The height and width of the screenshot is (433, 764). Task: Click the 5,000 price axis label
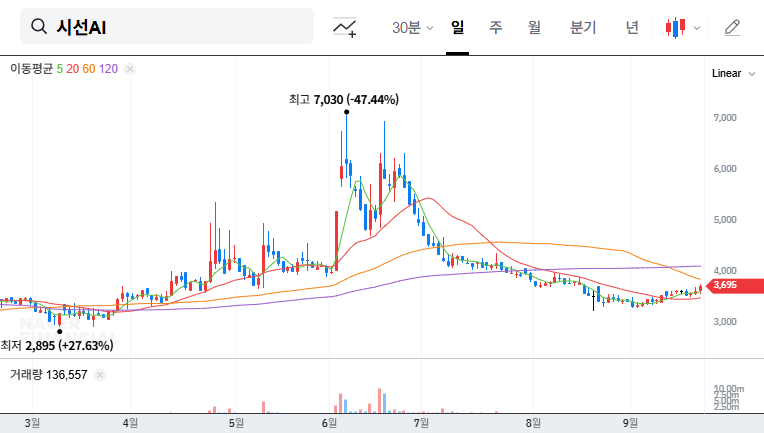coord(725,220)
